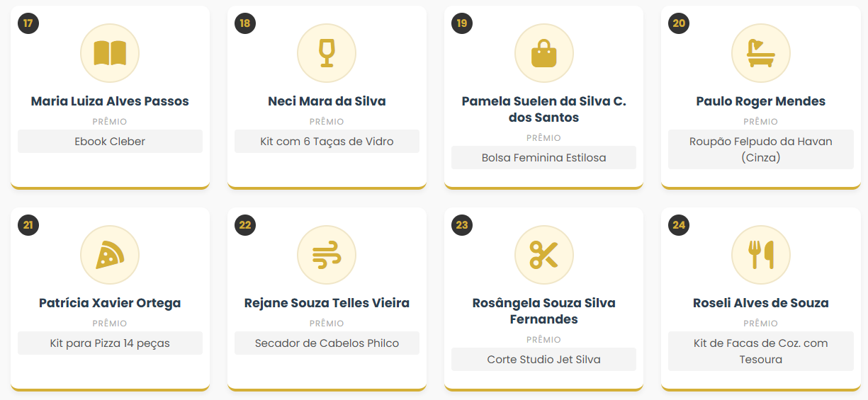This screenshot has height=400, width=868.
Task: Select the number 24 badge
Action: click(x=679, y=225)
